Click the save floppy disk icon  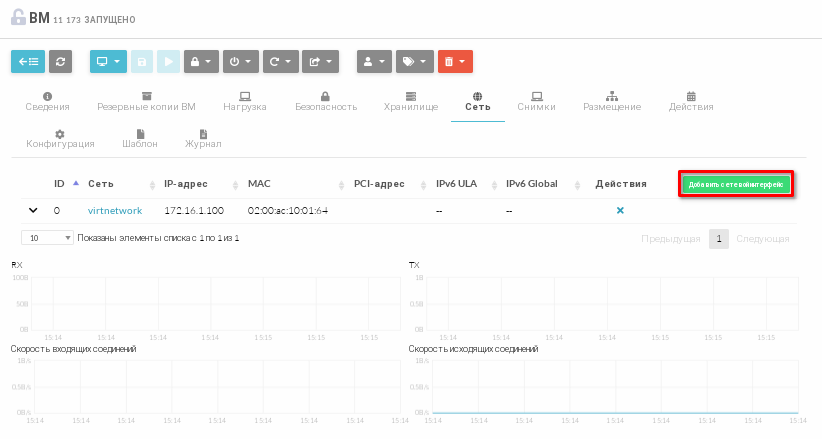[x=143, y=61]
